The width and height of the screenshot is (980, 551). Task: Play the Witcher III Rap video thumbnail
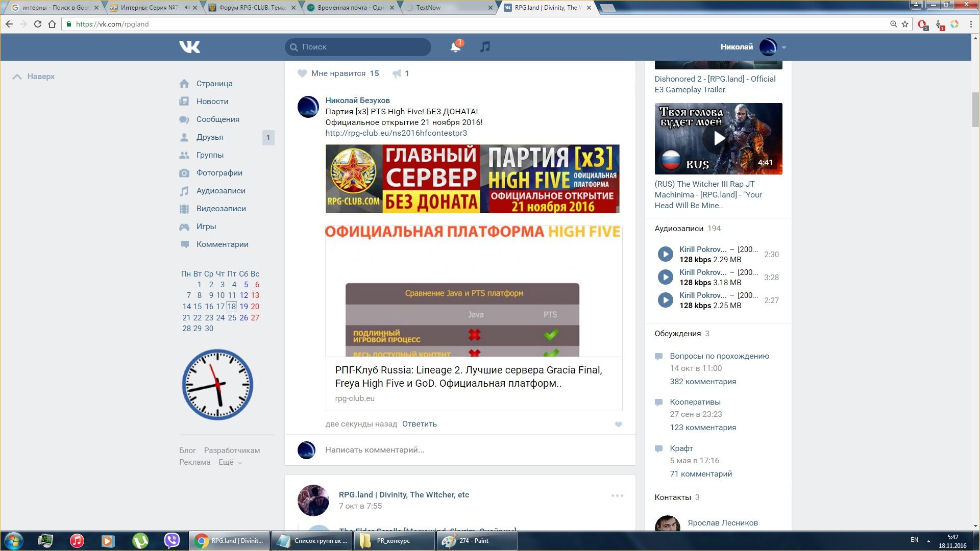(x=718, y=138)
